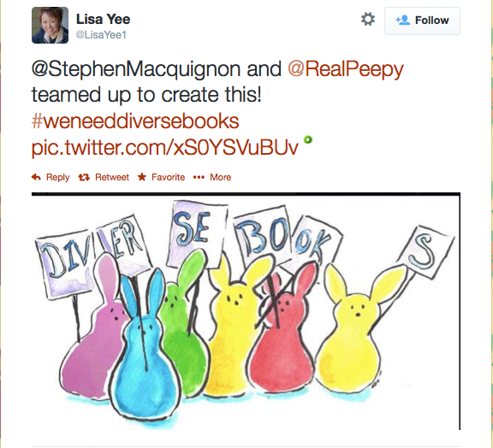
Task: Click the tweet text 'teamed up to create this!'
Action: pyautogui.click(x=146, y=95)
